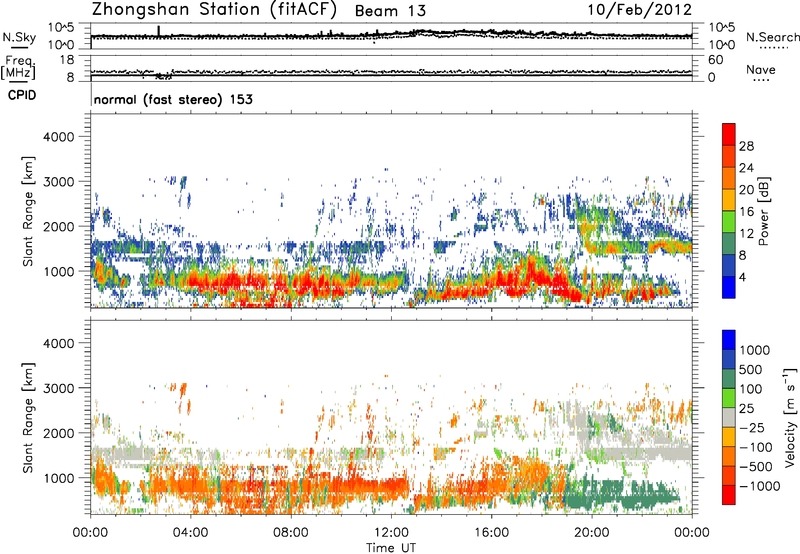Image resolution: width=800 pixels, height=554 pixels.
Task: Click the noise spike near 03:00 in top panel
Action: (159, 31)
